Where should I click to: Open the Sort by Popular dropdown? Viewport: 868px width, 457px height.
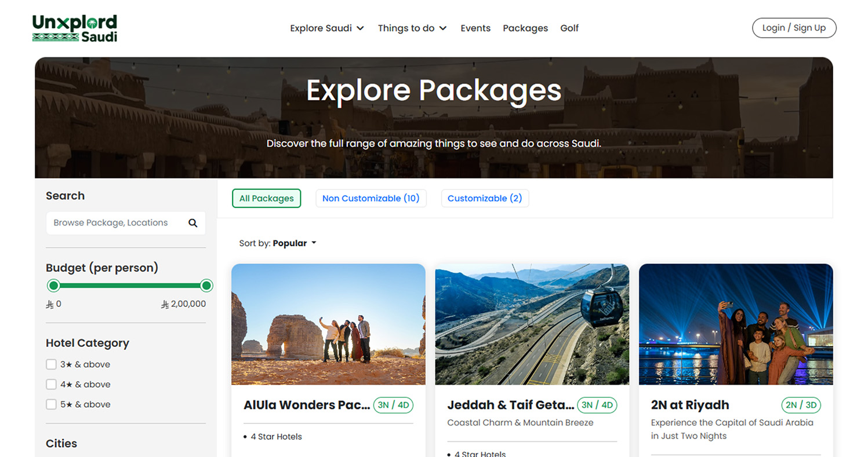[x=278, y=243]
